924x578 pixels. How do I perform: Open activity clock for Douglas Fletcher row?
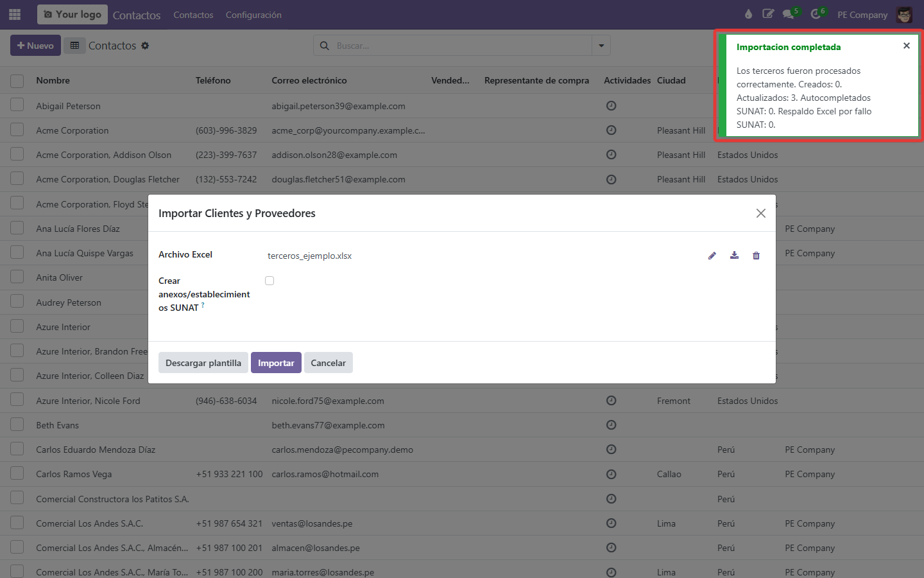(x=612, y=179)
